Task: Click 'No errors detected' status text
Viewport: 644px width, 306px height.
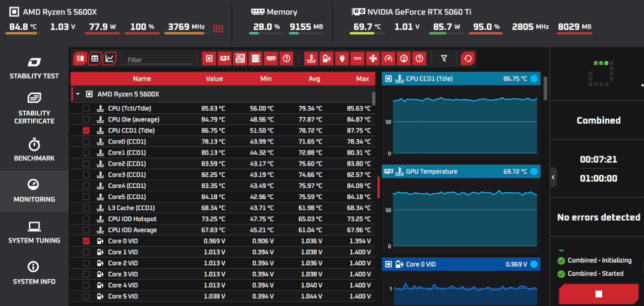Action: pyautogui.click(x=598, y=217)
